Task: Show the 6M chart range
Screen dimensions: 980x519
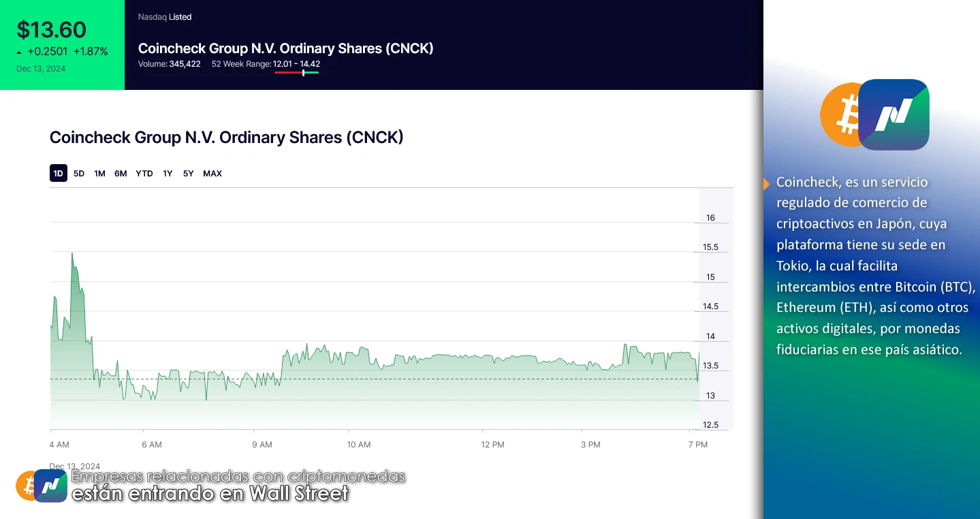Action: (121, 174)
